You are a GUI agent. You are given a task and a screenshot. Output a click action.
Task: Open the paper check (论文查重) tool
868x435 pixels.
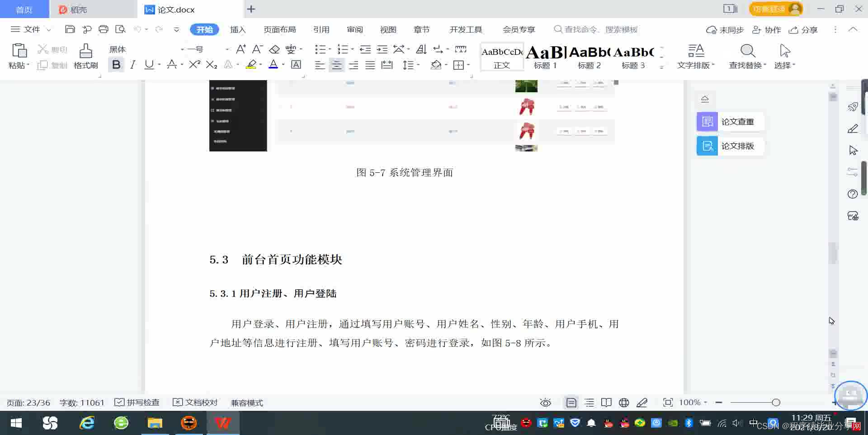[730, 122]
